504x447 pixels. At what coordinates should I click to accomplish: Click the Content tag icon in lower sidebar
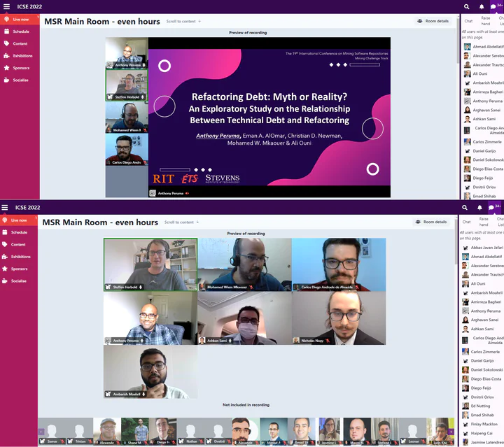[6, 244]
